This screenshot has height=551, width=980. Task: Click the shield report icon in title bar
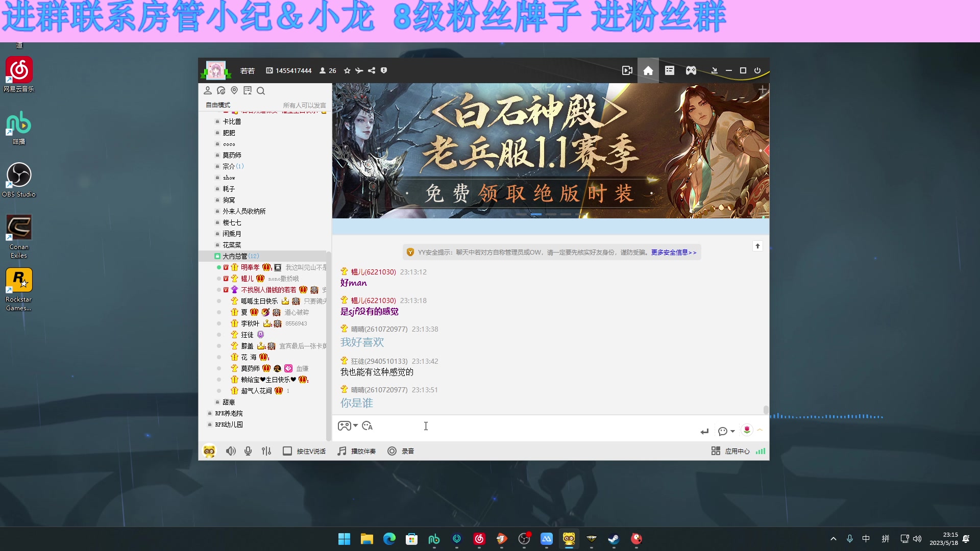click(384, 70)
